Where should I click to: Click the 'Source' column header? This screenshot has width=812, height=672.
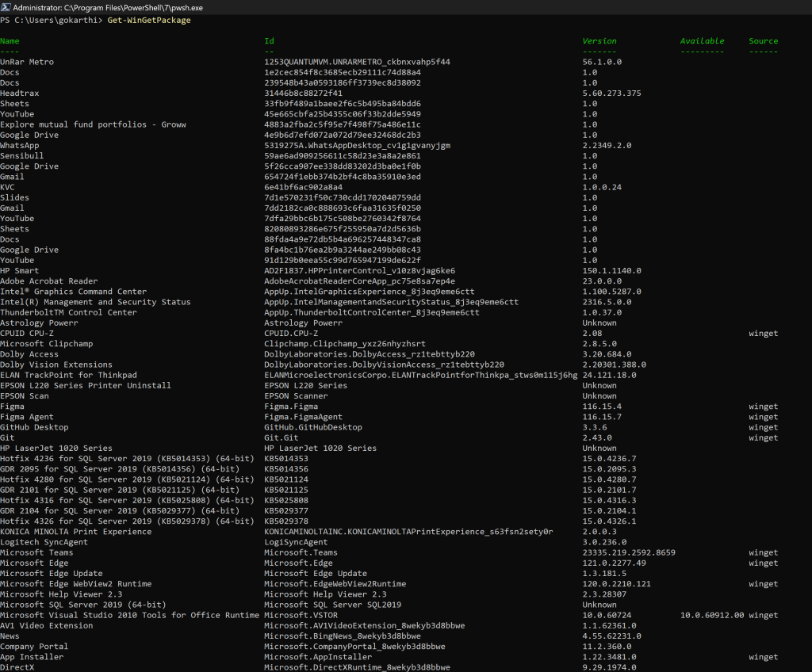coord(764,41)
